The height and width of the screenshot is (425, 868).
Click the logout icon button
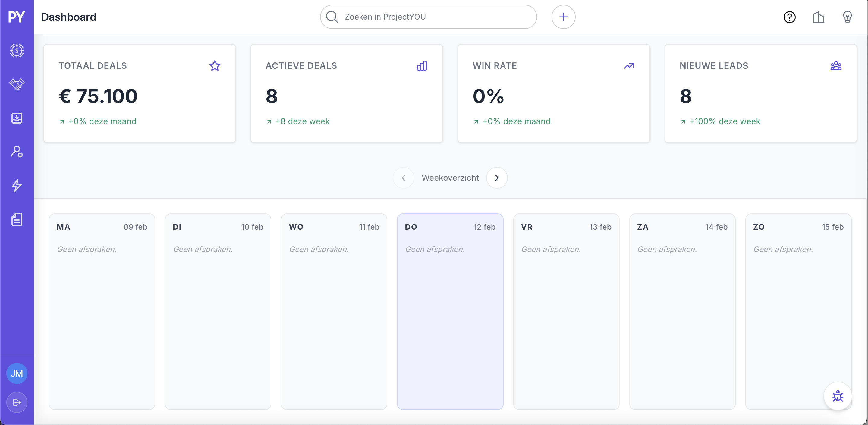point(17,402)
